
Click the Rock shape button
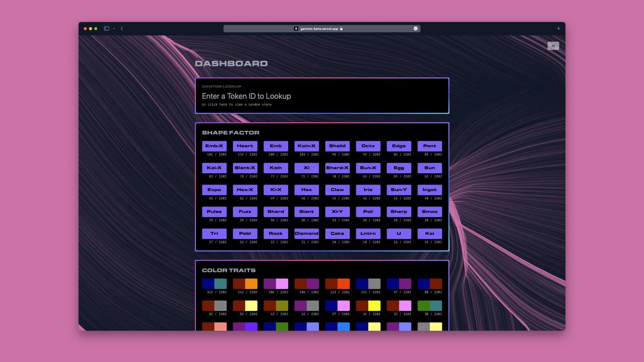coord(276,234)
